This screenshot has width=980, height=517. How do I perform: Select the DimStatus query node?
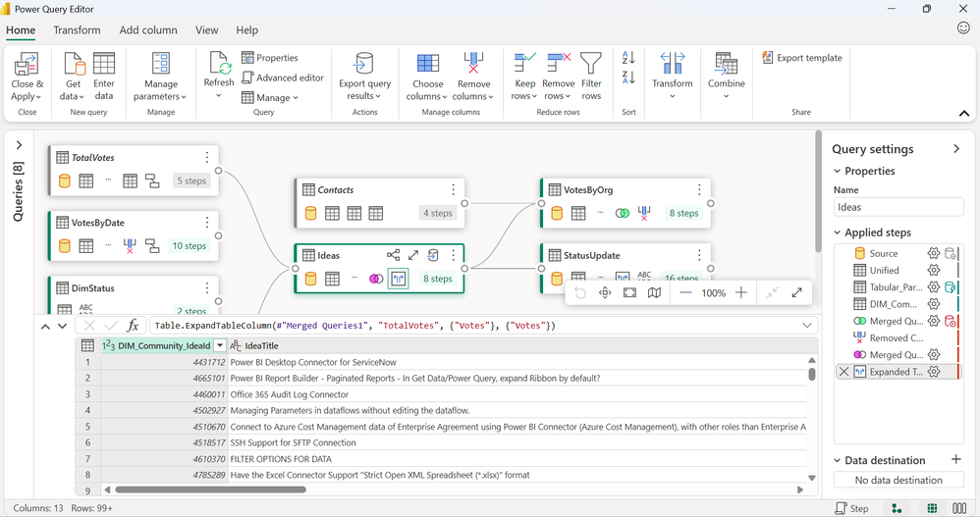point(134,294)
